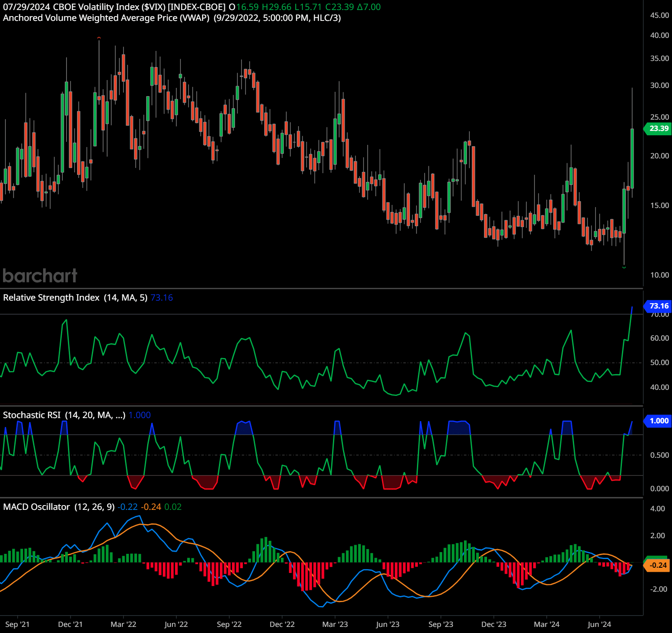The image size is (672, 633).
Task: Click the Anchored VWAP indicator label
Action: 172,18
